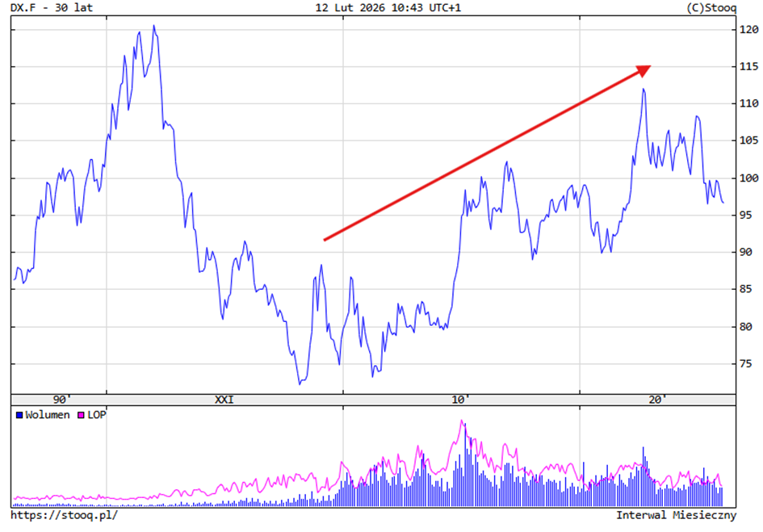
Task: Open the https://stooq.pl/ link
Action: tap(65, 514)
